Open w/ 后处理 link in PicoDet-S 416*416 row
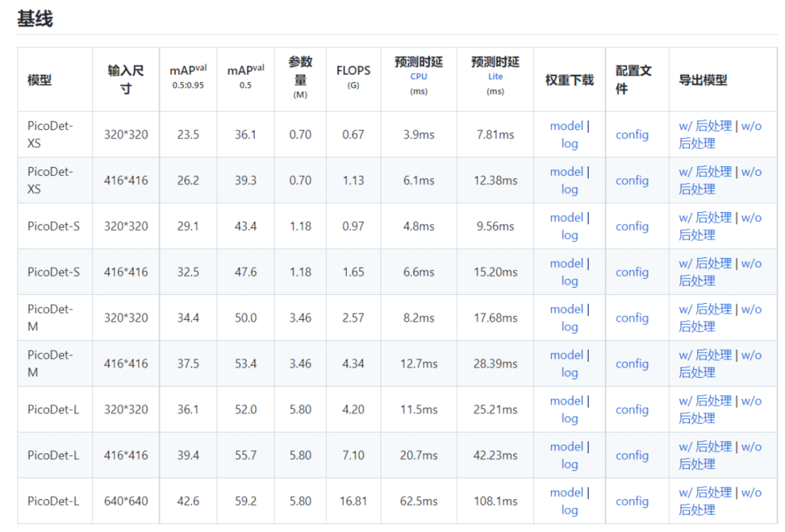785x532 pixels. [x=705, y=263]
